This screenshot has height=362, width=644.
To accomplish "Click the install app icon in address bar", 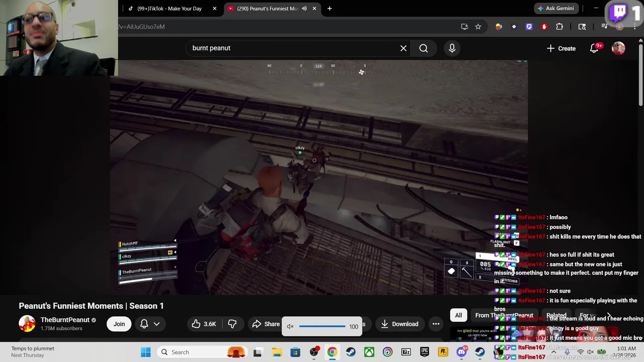I will click(x=464, y=27).
